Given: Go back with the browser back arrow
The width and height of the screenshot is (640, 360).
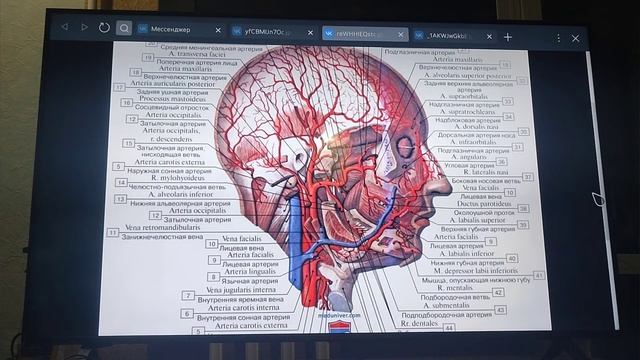Looking at the screenshot, I should click(x=64, y=27).
